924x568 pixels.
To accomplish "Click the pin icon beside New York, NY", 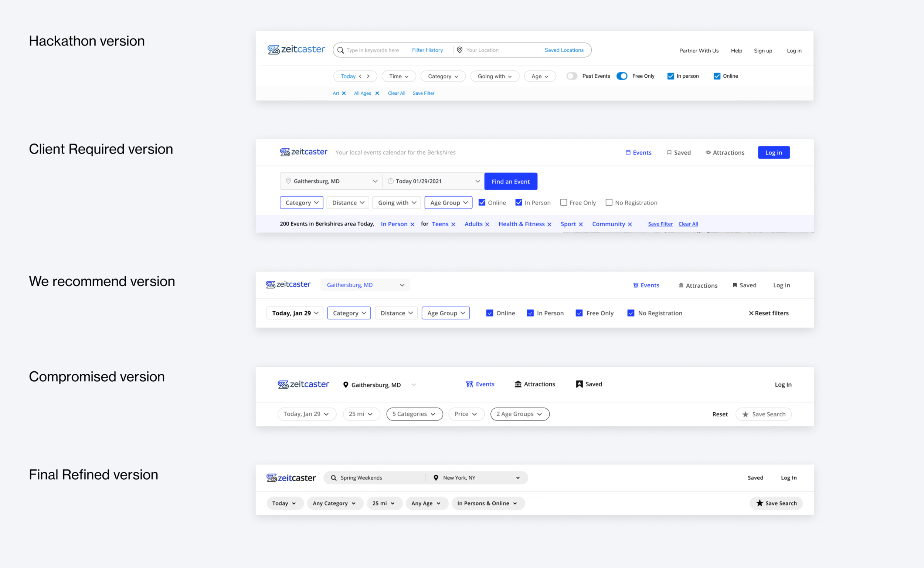I will coord(435,478).
